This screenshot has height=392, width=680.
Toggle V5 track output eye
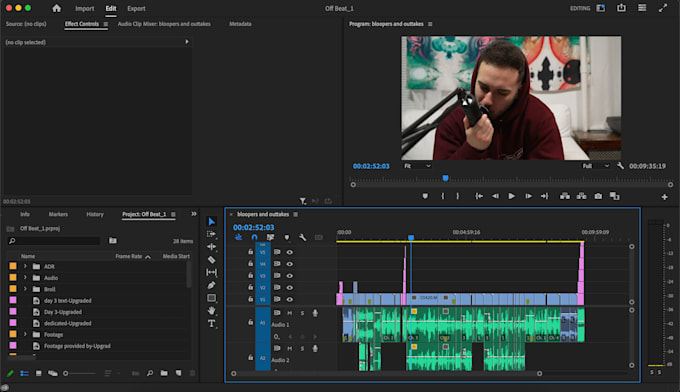click(x=290, y=252)
